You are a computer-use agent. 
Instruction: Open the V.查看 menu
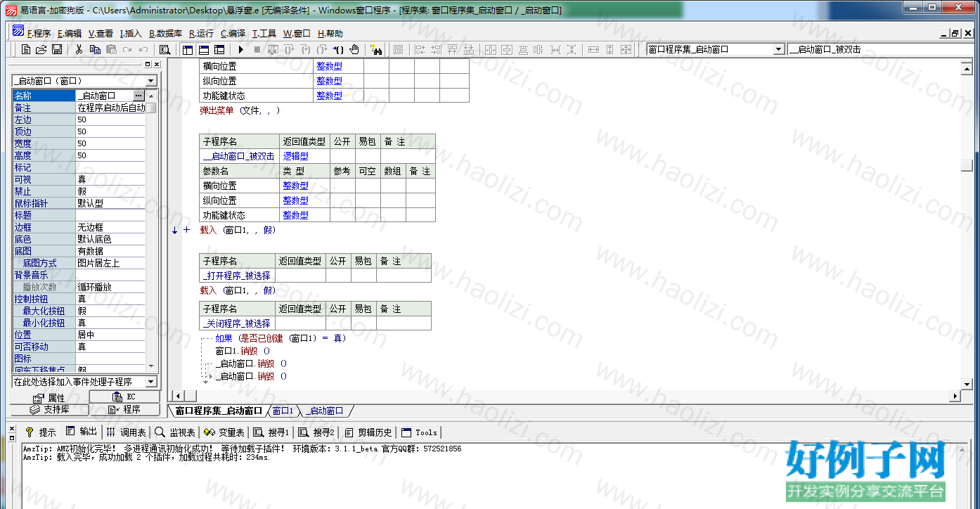pyautogui.click(x=101, y=33)
